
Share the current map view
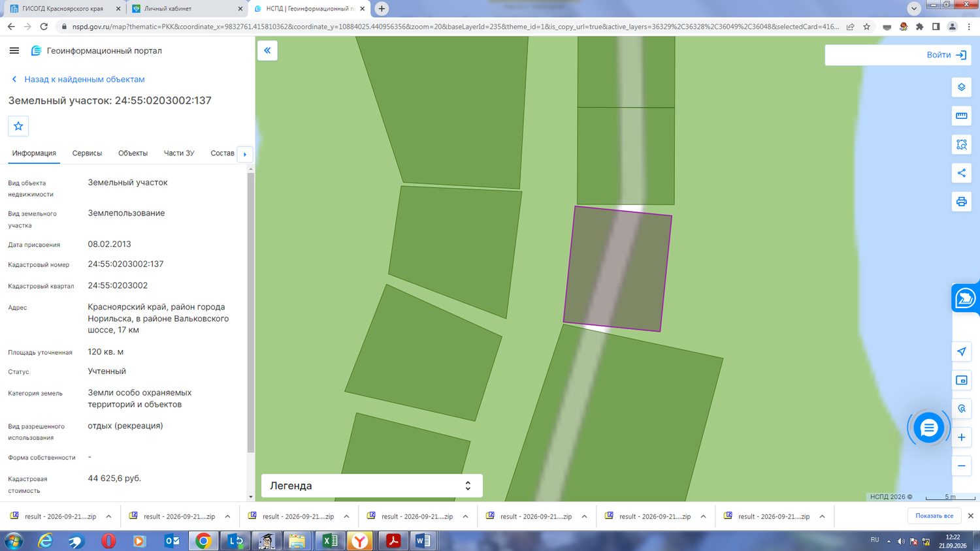pos(961,173)
